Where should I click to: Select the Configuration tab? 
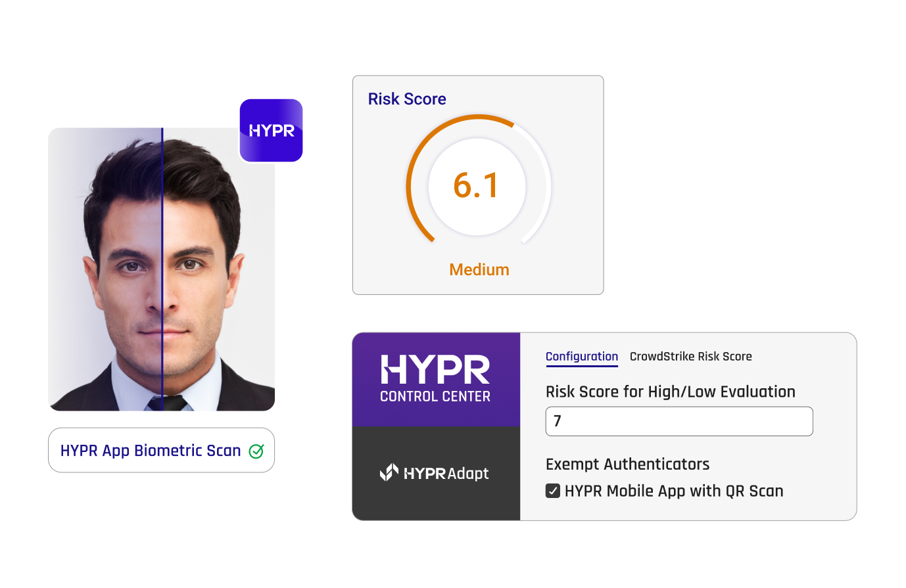click(x=582, y=355)
